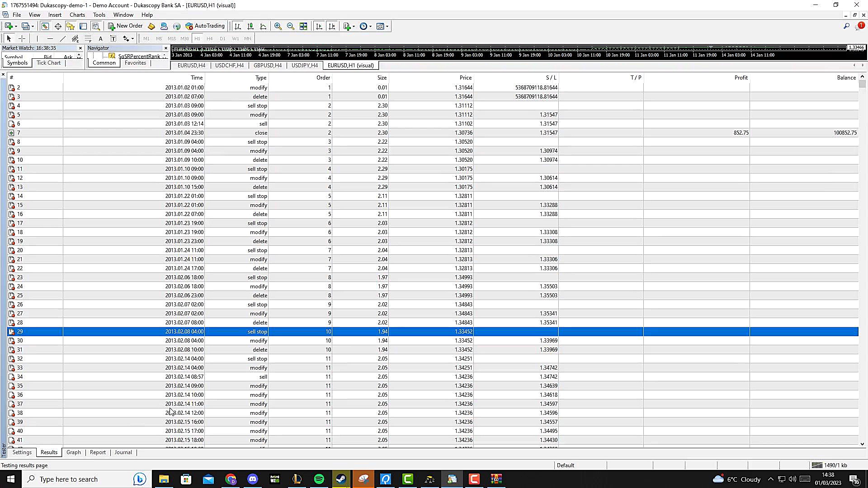Toggle the W1 timeframe
The image size is (868, 488).
click(x=235, y=38)
